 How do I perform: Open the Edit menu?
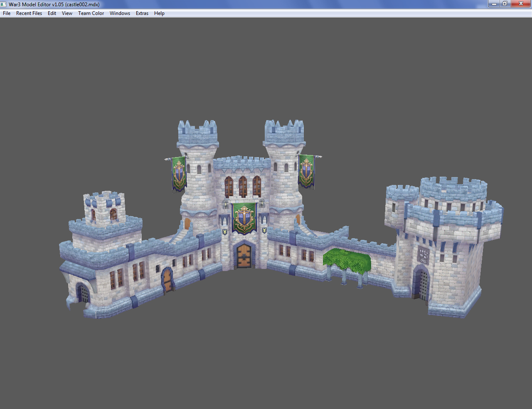(x=52, y=13)
